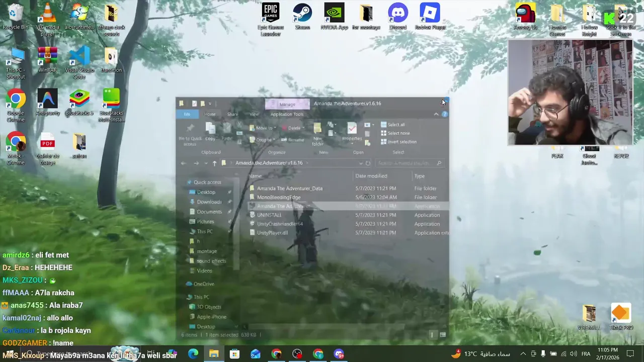Open the 'for montage' desktop folder
Viewport: 644px width, 362px height.
point(366,17)
